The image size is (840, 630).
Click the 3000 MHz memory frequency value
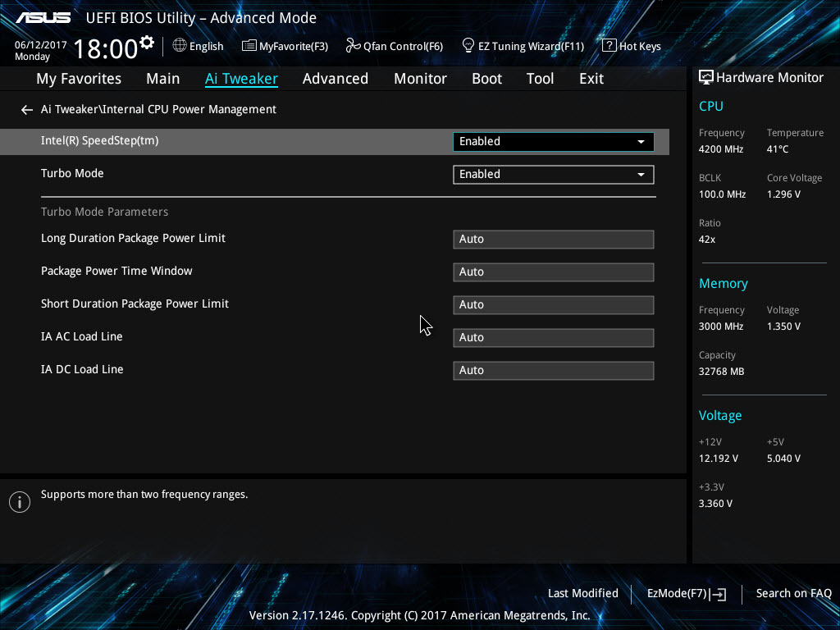tap(721, 326)
